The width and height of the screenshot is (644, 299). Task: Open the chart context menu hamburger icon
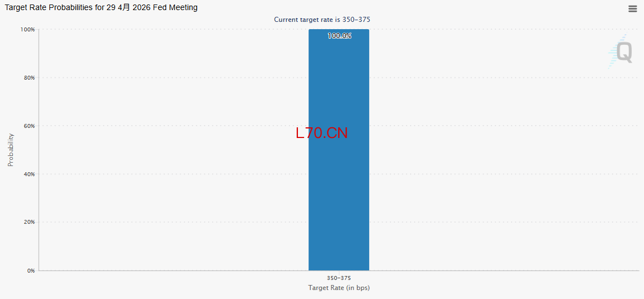click(x=632, y=8)
